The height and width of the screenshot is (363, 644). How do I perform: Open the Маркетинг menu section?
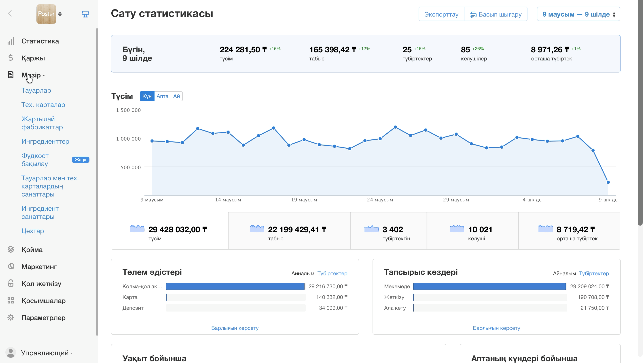pos(39,267)
